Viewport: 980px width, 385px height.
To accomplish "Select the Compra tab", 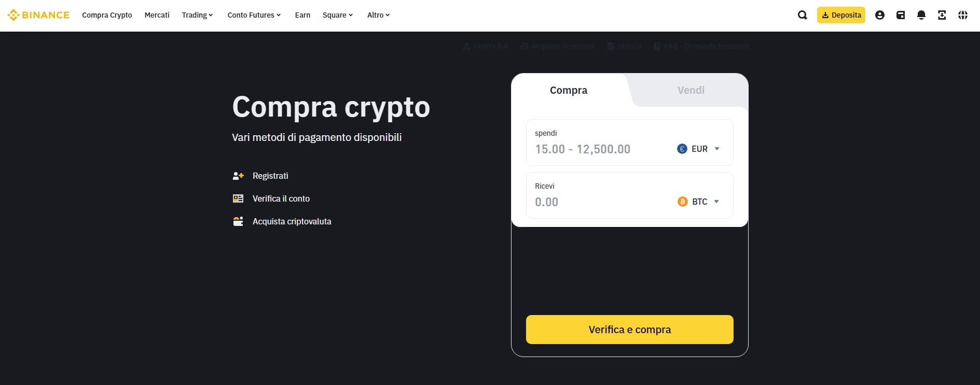I will (x=568, y=90).
